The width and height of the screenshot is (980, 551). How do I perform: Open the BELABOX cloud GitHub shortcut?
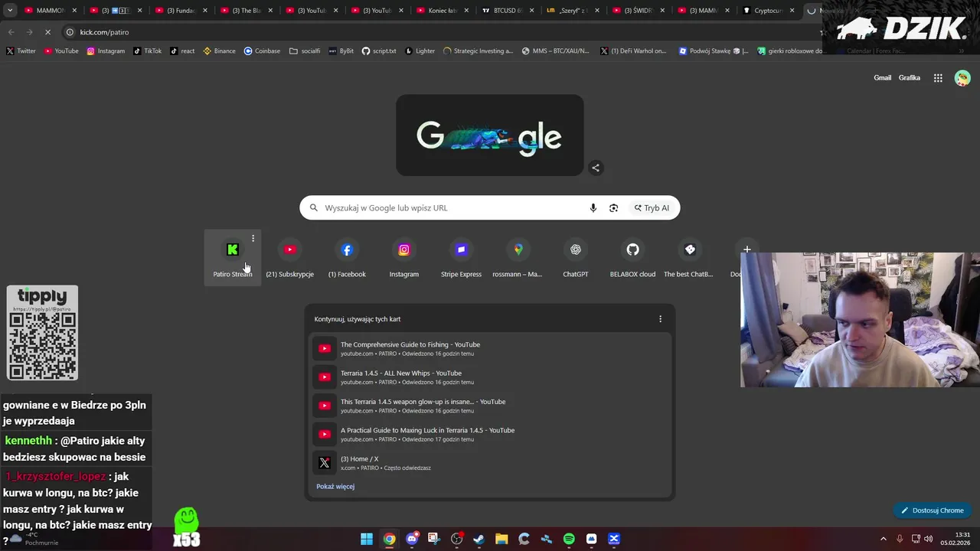click(632, 258)
